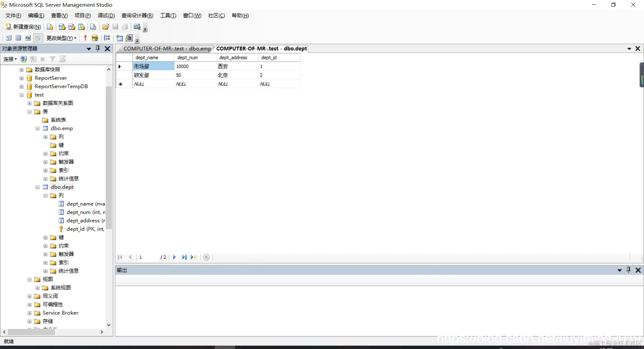Image resolution: width=644 pixels, height=349 pixels.
Task: Pin the Object Explorer (对象资源管理器) panel
Action: 98,48
